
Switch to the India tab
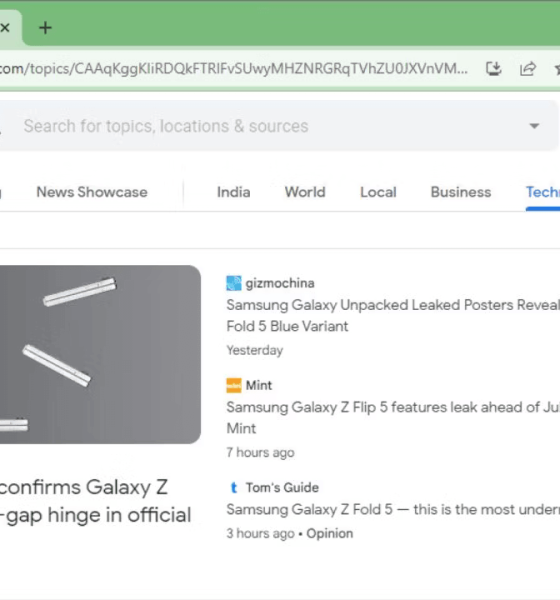[x=233, y=192]
